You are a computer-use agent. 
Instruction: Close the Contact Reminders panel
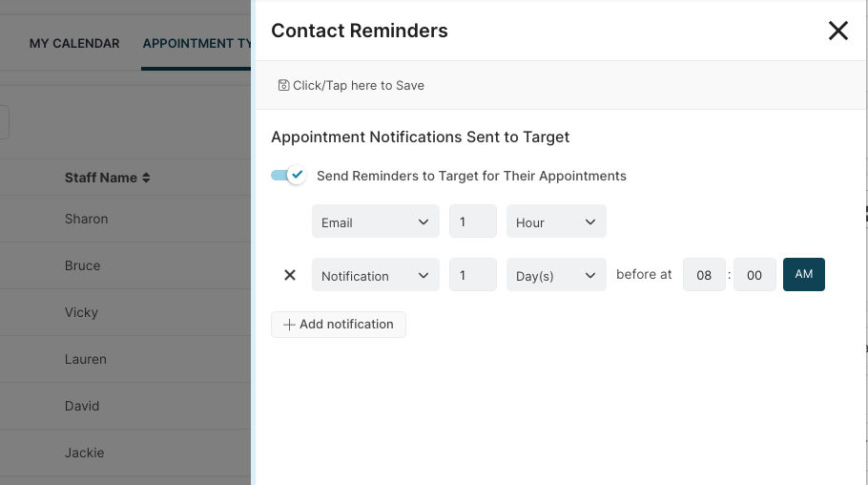(837, 31)
